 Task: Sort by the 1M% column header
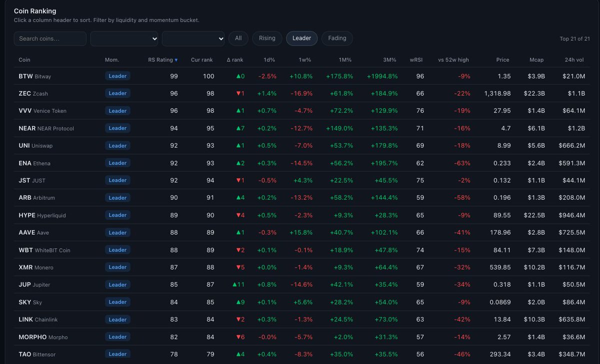(345, 60)
